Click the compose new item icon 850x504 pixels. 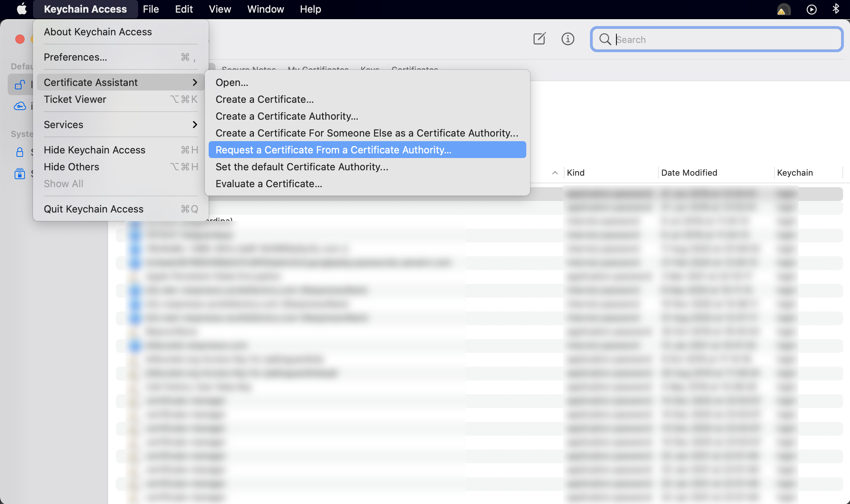point(539,39)
